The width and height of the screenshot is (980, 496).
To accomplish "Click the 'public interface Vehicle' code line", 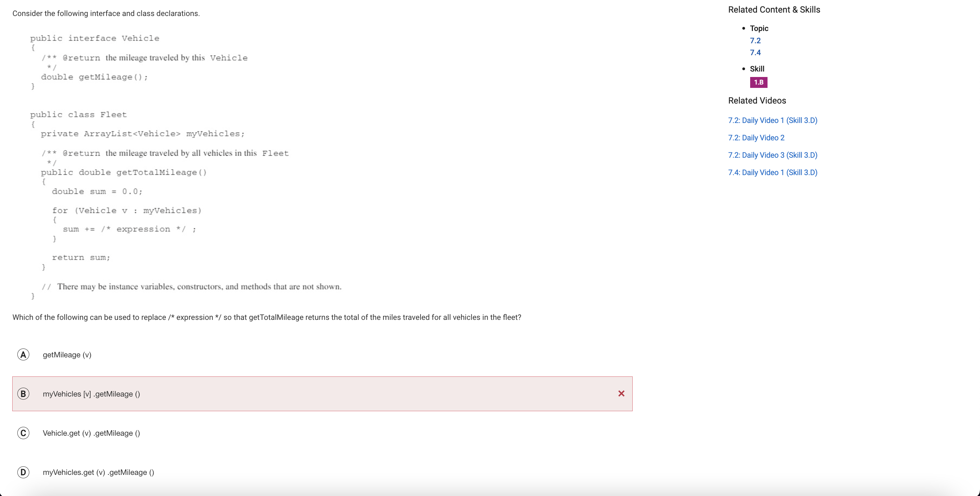I will (x=95, y=38).
